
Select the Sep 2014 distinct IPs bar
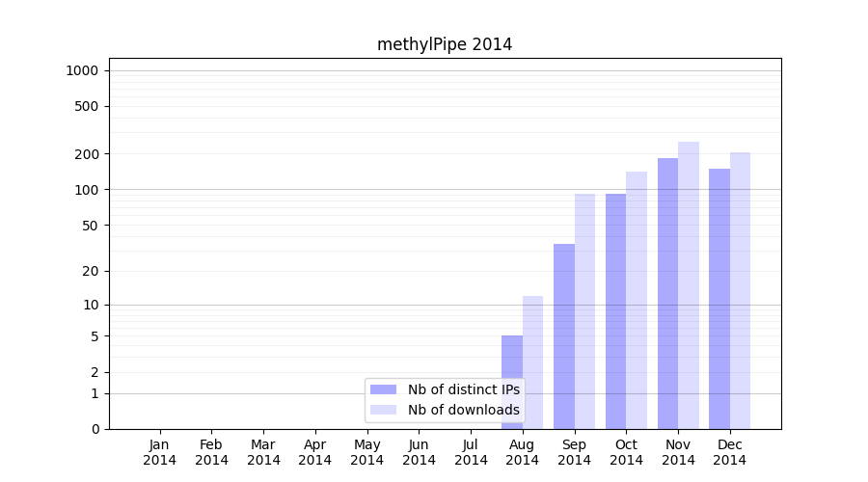(564, 336)
